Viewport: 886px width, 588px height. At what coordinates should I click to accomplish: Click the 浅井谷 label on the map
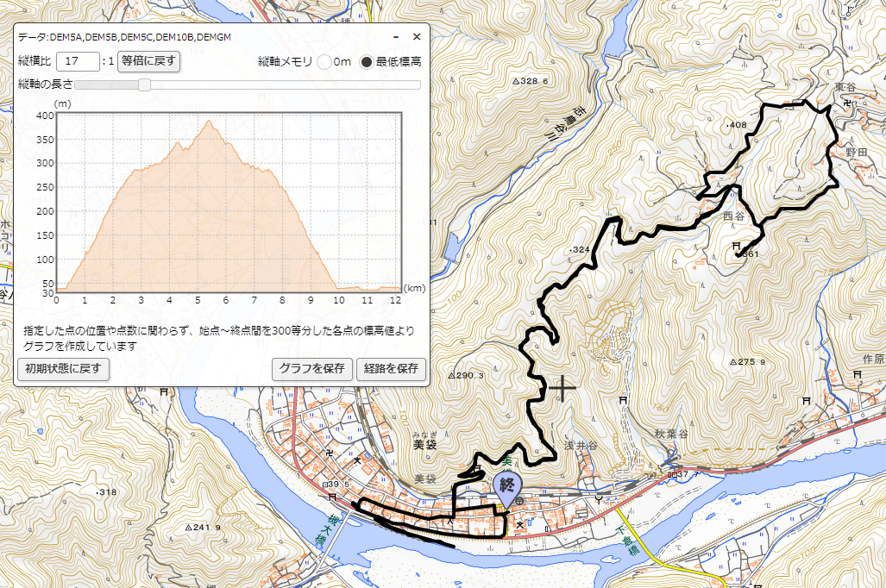click(x=581, y=445)
